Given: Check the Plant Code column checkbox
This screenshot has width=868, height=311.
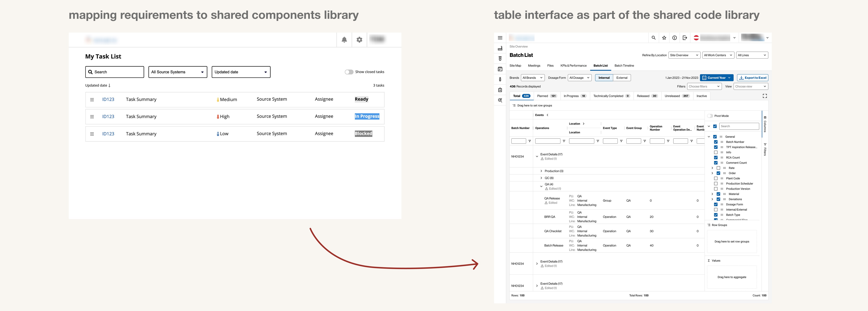Looking at the screenshot, I should pyautogui.click(x=716, y=178).
